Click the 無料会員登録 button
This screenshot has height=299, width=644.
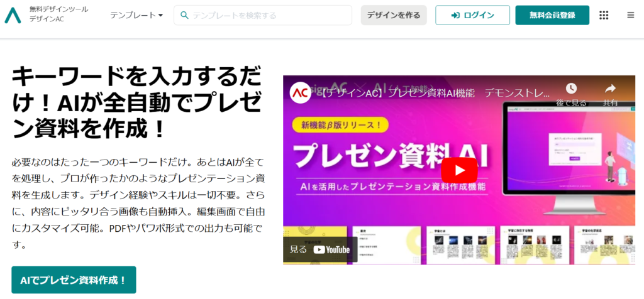click(552, 15)
